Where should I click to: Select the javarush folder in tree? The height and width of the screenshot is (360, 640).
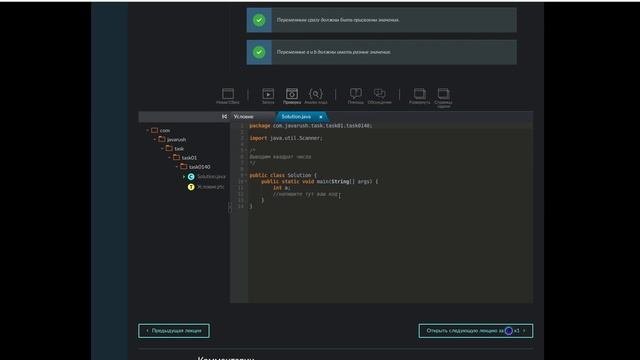172,139
